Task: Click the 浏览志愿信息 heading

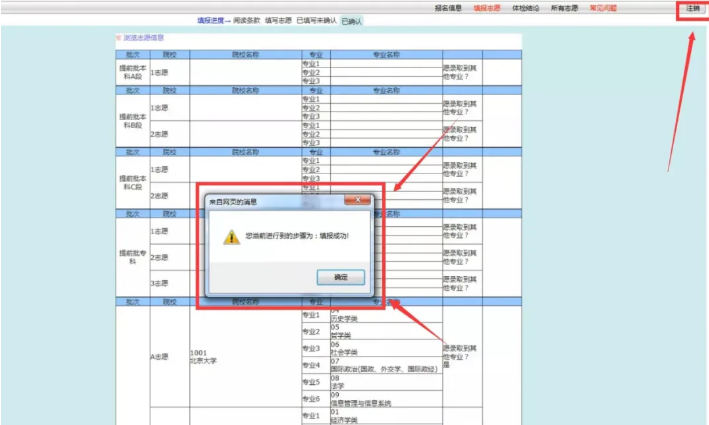Action: tap(143, 38)
